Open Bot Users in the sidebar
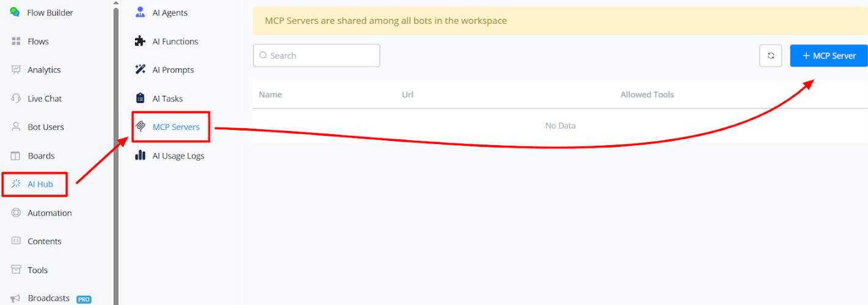 [x=45, y=127]
